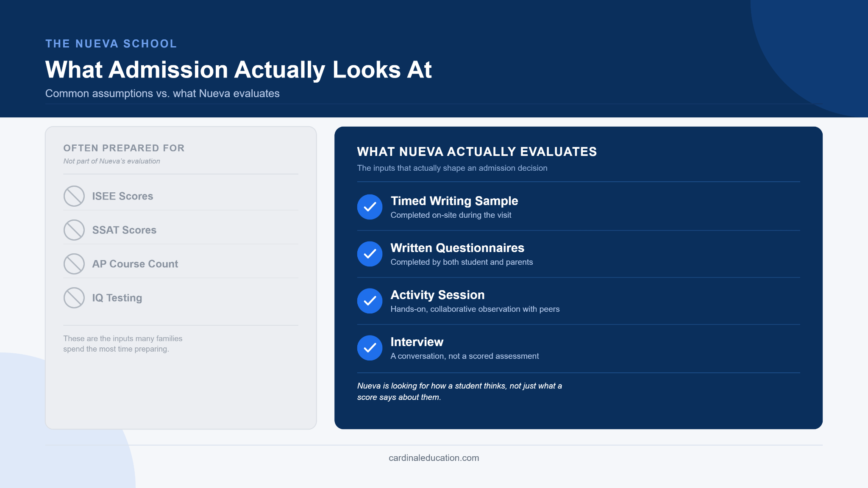Click the 'Written Questionnaires' heading
Screen dimensions: 868x488
(x=457, y=248)
